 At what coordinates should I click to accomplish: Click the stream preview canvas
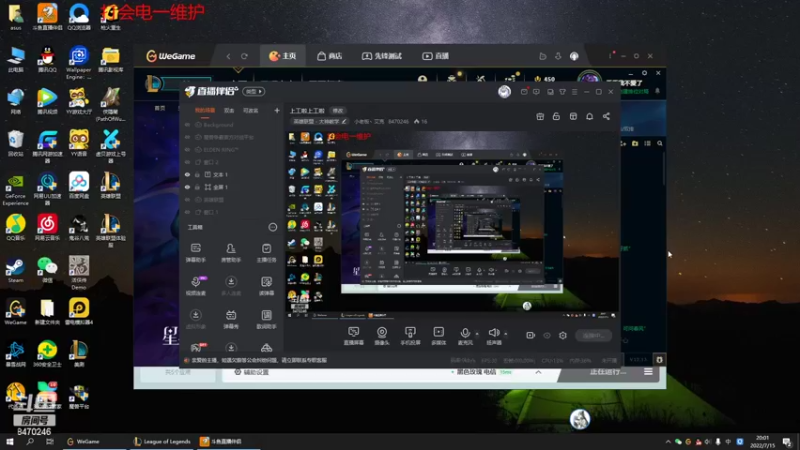coord(453,224)
